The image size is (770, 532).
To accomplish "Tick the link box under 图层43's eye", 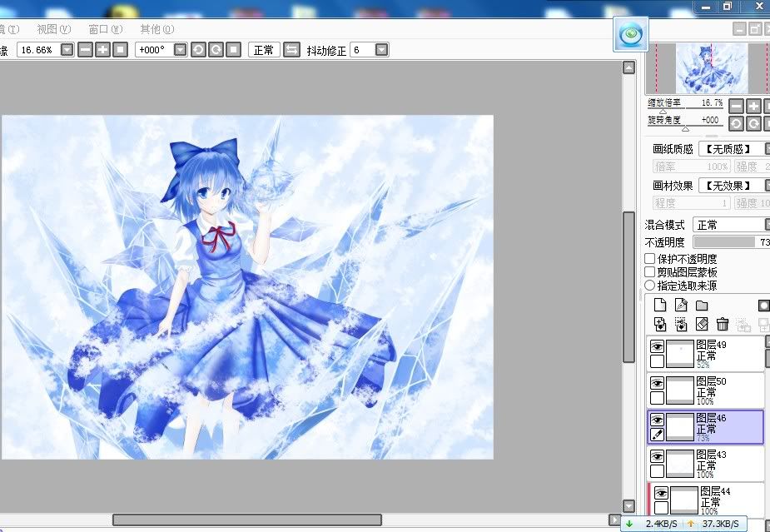I will 657,471.
